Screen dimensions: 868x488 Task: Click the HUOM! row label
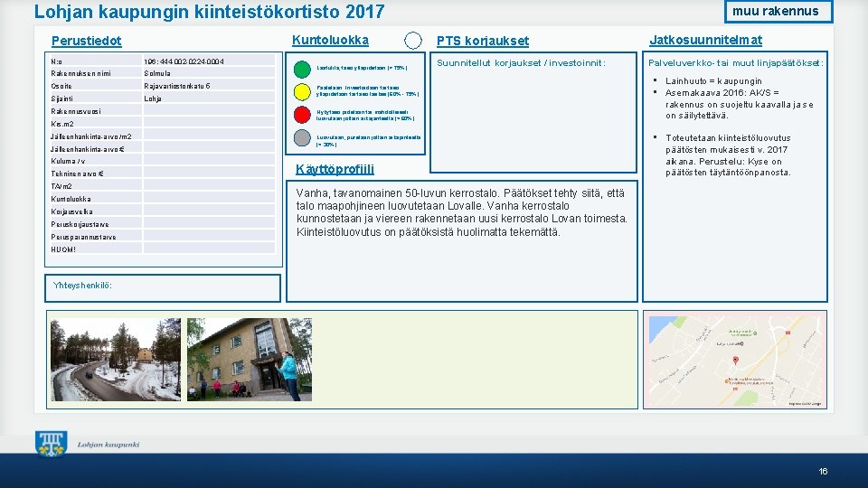pyautogui.click(x=63, y=249)
